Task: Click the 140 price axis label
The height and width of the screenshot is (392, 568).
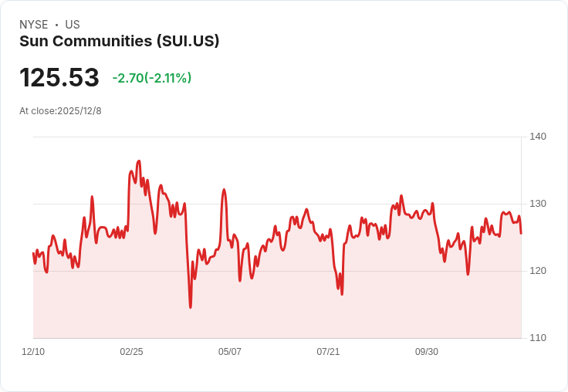Action: click(538, 137)
